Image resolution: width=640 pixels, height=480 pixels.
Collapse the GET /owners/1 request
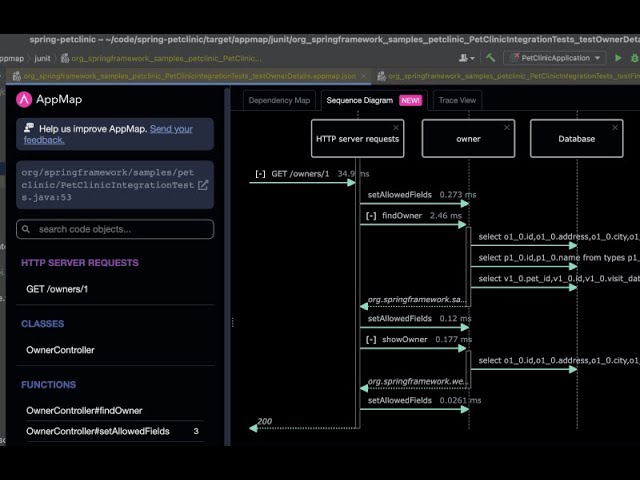coord(260,174)
